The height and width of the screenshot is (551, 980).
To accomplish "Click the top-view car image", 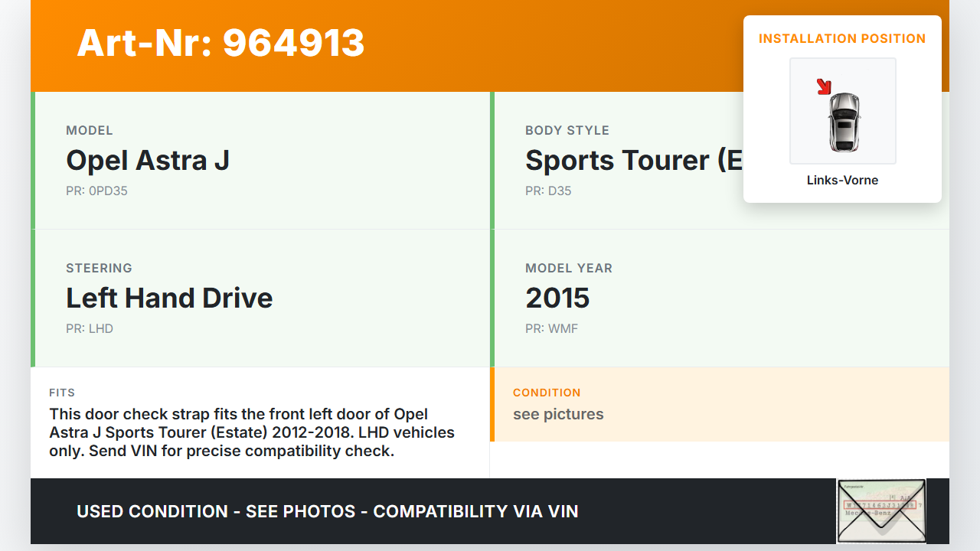I will (x=844, y=121).
